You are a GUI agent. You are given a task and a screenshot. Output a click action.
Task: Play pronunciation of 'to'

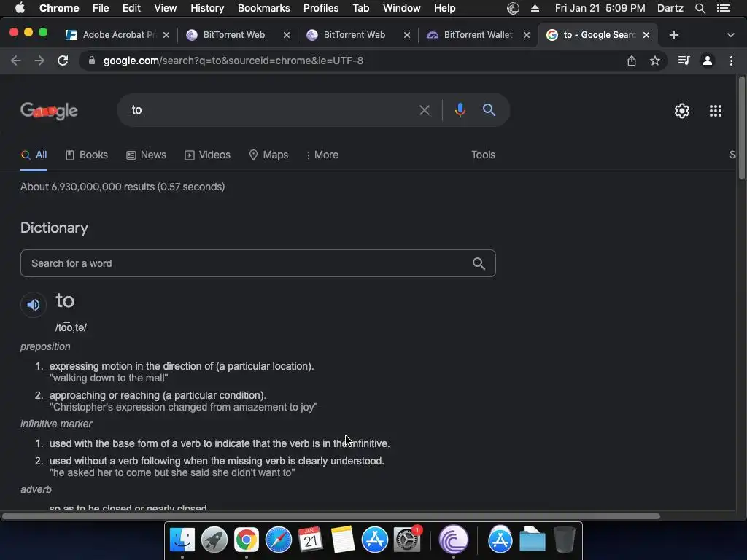34,304
